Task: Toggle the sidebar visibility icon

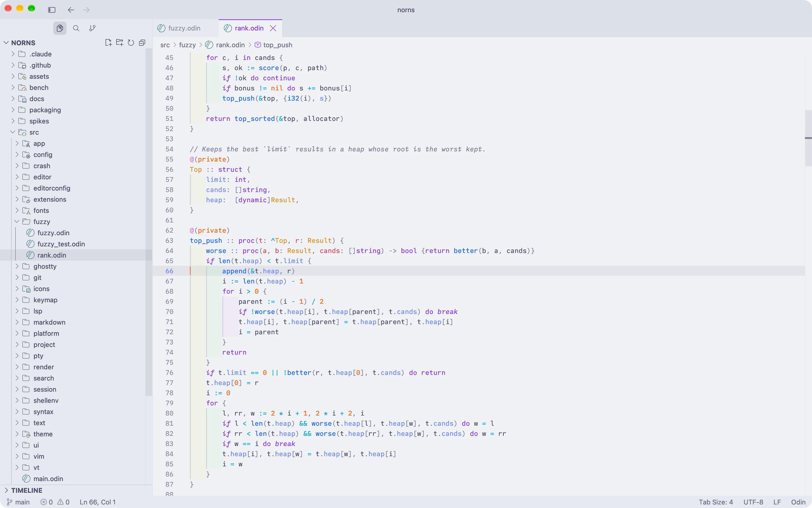Action: point(52,10)
